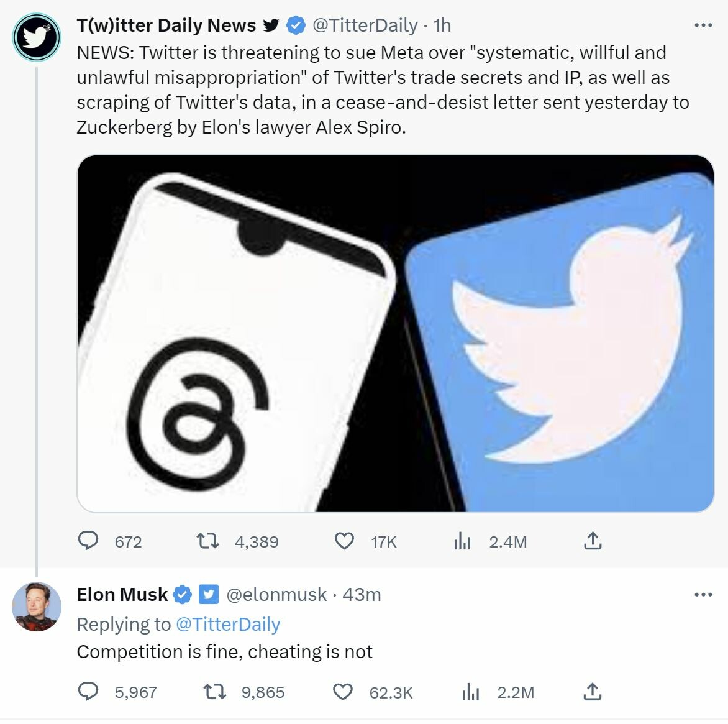The height and width of the screenshot is (724, 728).
Task: Click the T(w)itter Daily News display name
Action: click(166, 25)
